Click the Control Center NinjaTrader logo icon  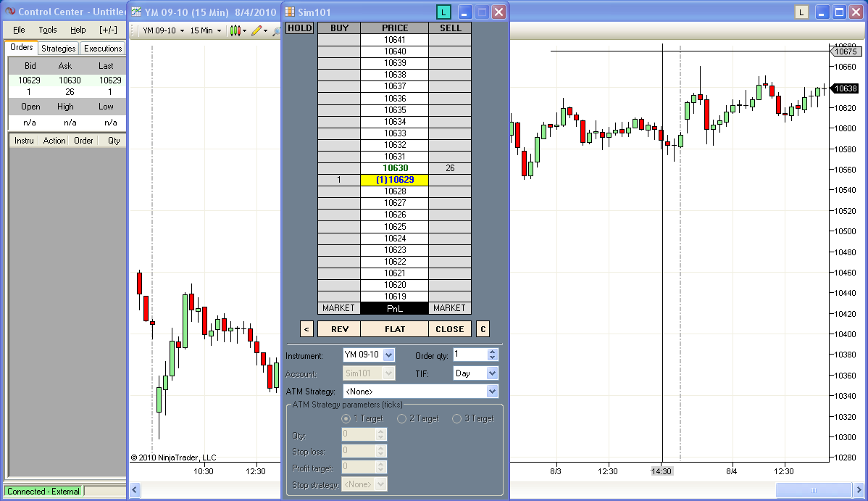coord(10,12)
